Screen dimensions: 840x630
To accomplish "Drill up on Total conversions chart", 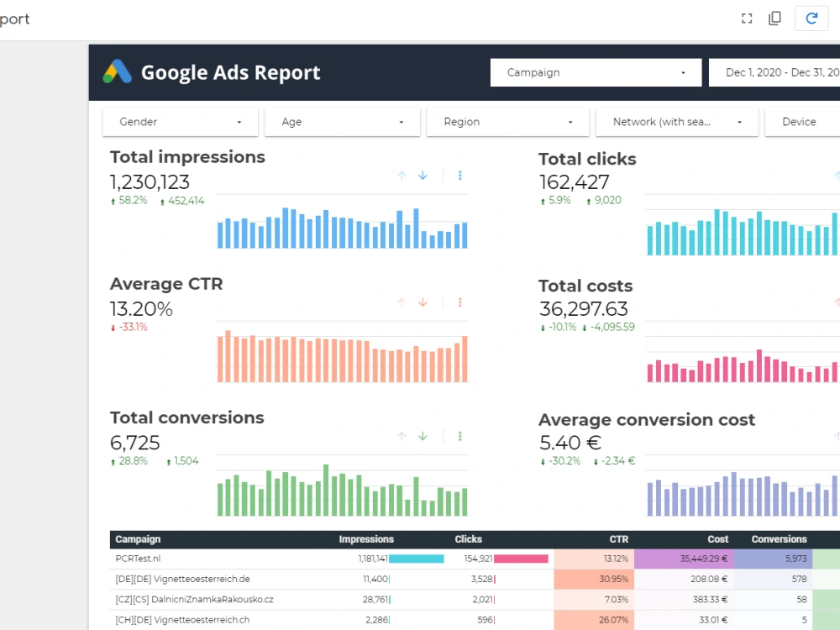I will point(402,436).
